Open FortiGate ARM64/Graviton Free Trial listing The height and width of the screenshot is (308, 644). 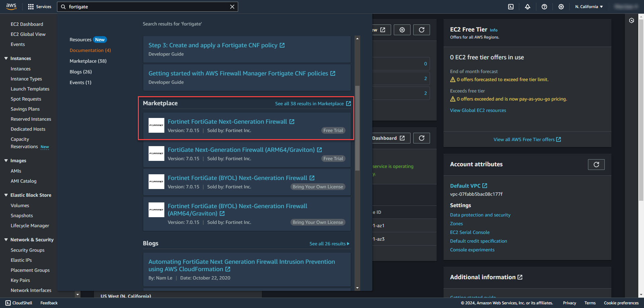245,150
